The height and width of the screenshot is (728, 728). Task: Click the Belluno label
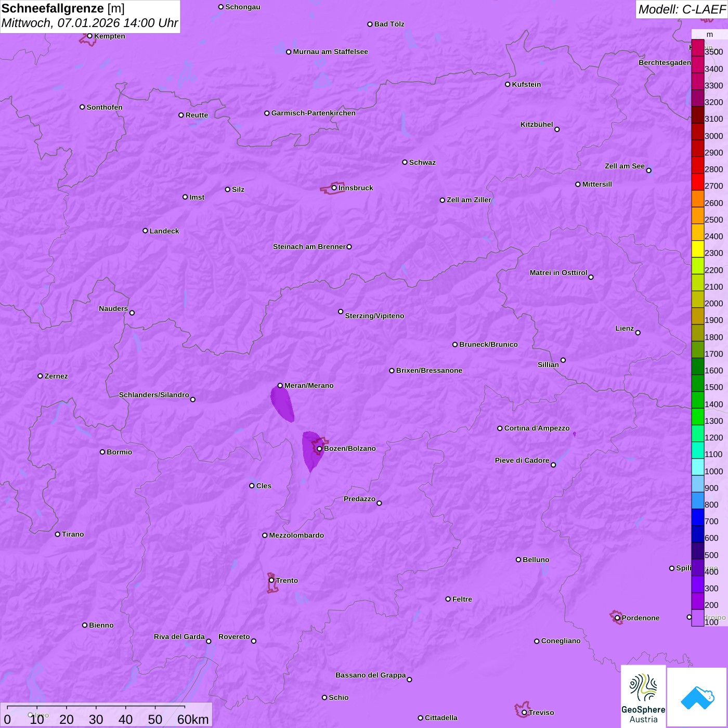tap(536, 560)
